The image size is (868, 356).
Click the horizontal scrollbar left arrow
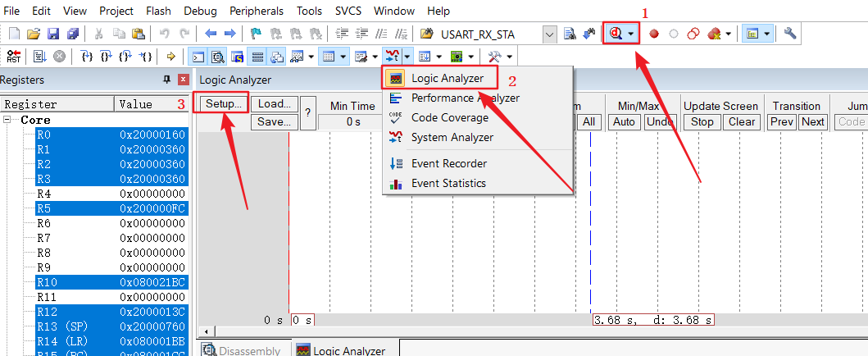(x=207, y=331)
